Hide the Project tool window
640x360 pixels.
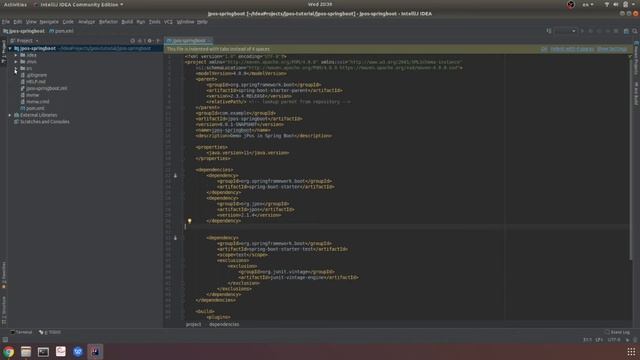[158, 41]
